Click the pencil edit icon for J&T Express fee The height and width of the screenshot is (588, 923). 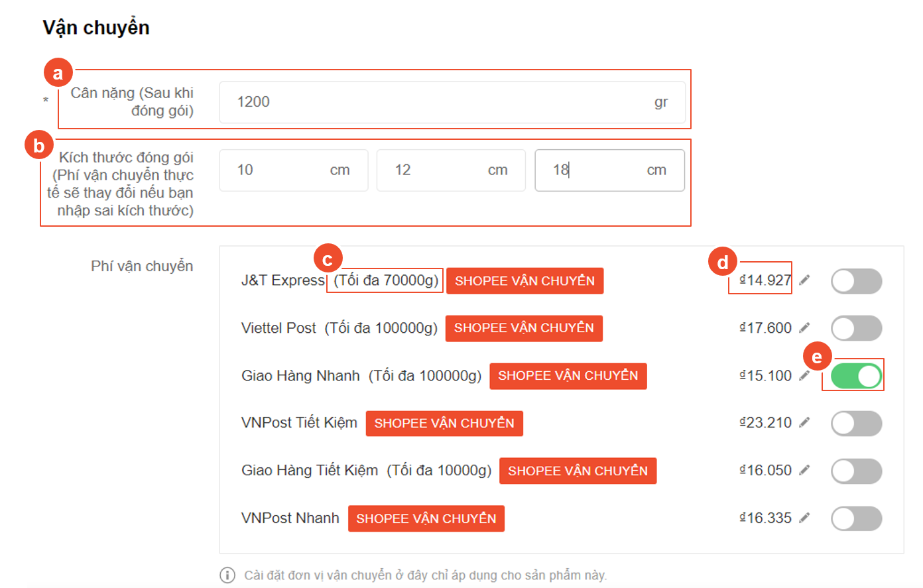(804, 280)
